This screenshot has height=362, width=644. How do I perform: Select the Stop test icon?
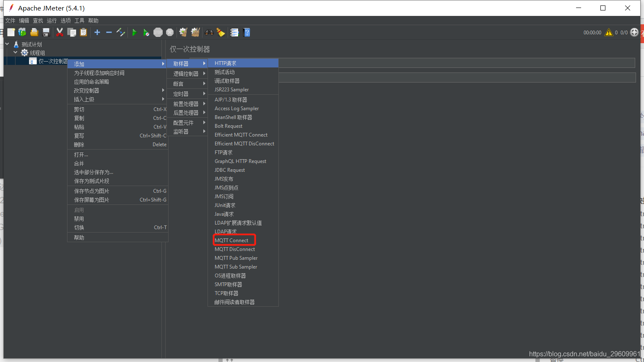[158, 32]
